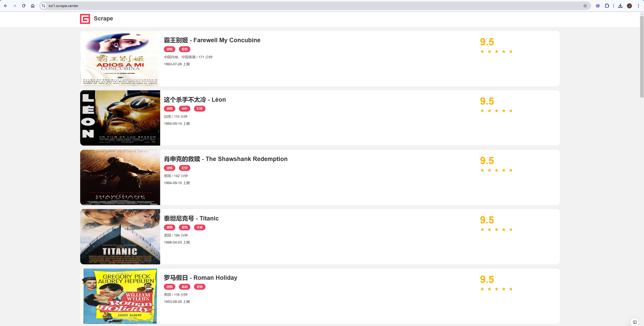
Task: Go to the browser home page
Action: pyautogui.click(x=33, y=6)
